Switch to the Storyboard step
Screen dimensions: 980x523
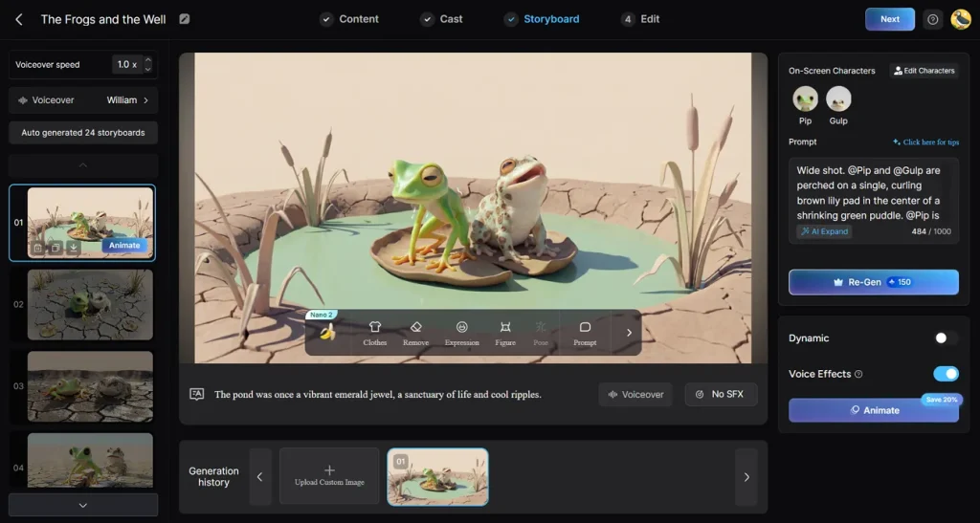(542, 19)
